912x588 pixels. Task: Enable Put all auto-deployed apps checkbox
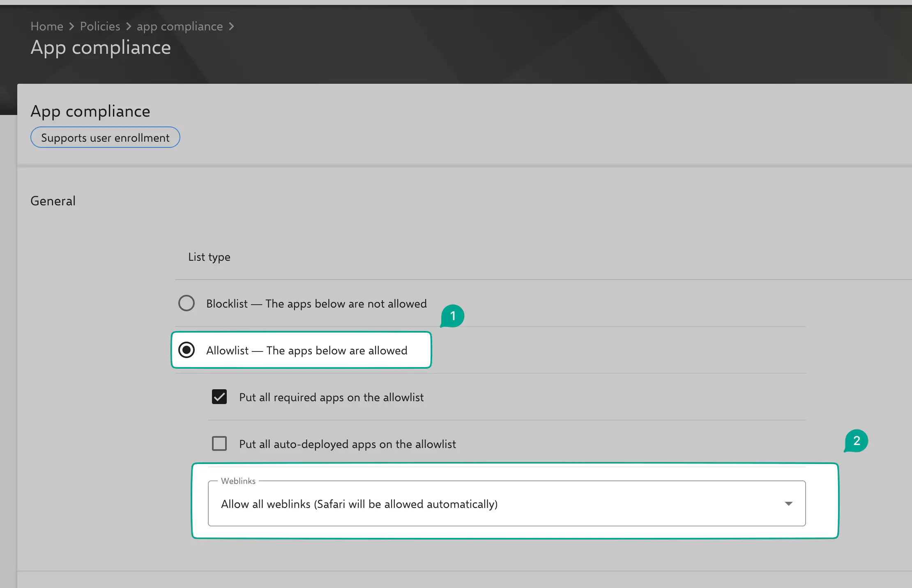pos(219,443)
